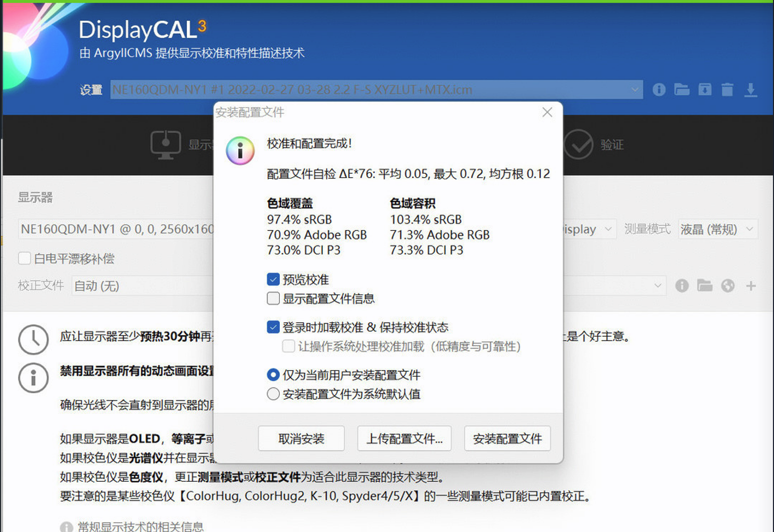Open the display NE160QDM-NY1 dropdown

[x=116, y=229]
